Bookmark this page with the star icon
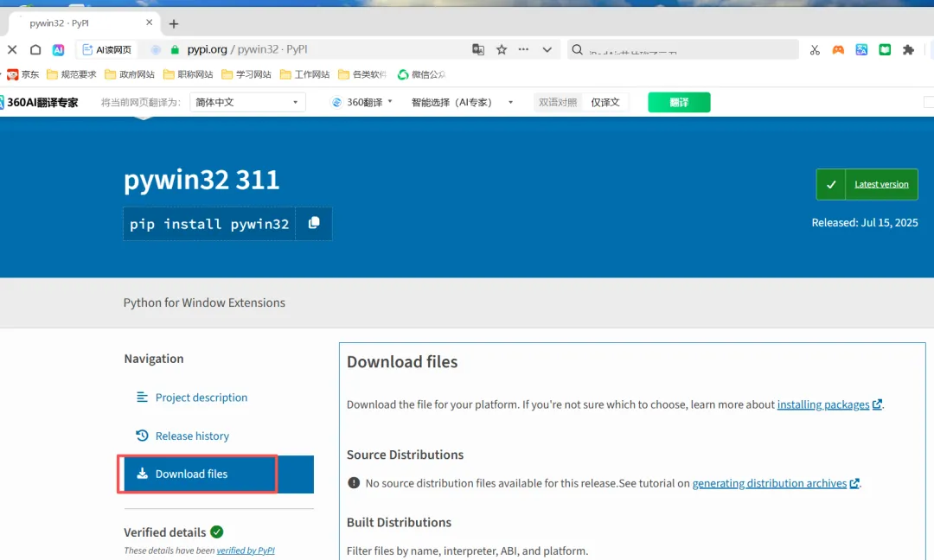This screenshot has height=560, width=934. tap(502, 49)
